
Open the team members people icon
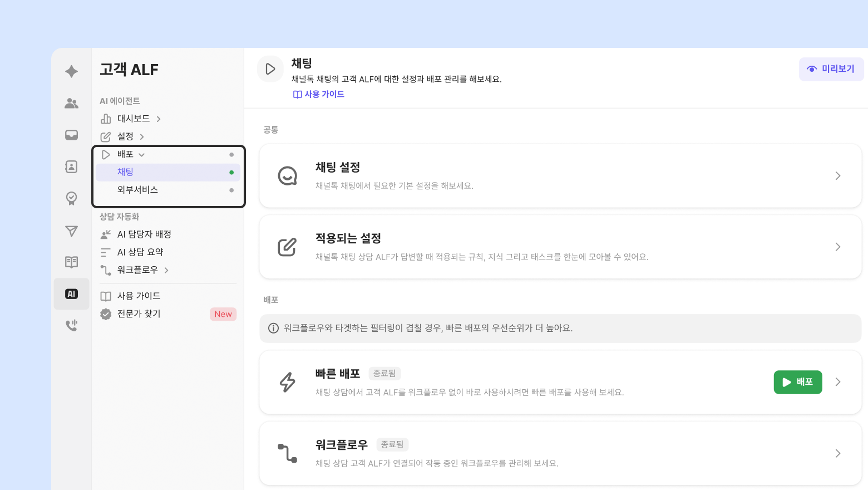click(x=71, y=103)
